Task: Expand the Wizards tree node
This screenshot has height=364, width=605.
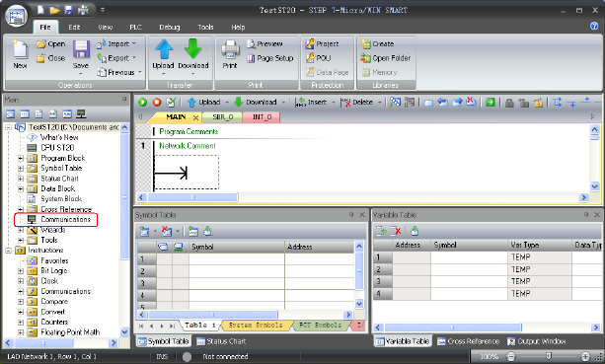Action: point(21,230)
